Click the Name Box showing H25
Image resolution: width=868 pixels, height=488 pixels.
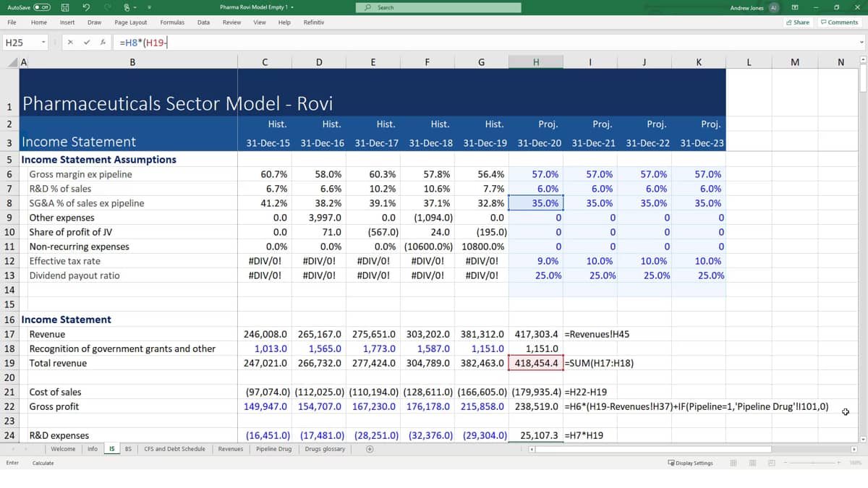pos(20,43)
